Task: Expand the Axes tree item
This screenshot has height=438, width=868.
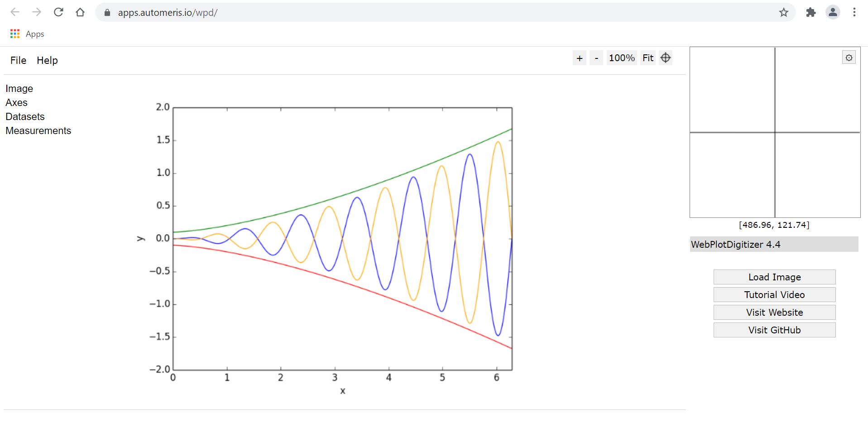Action: 16,102
